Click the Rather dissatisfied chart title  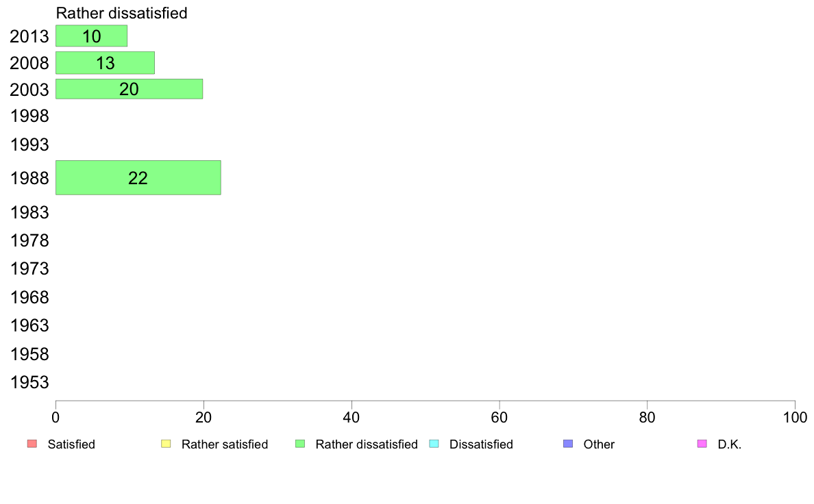121,13
